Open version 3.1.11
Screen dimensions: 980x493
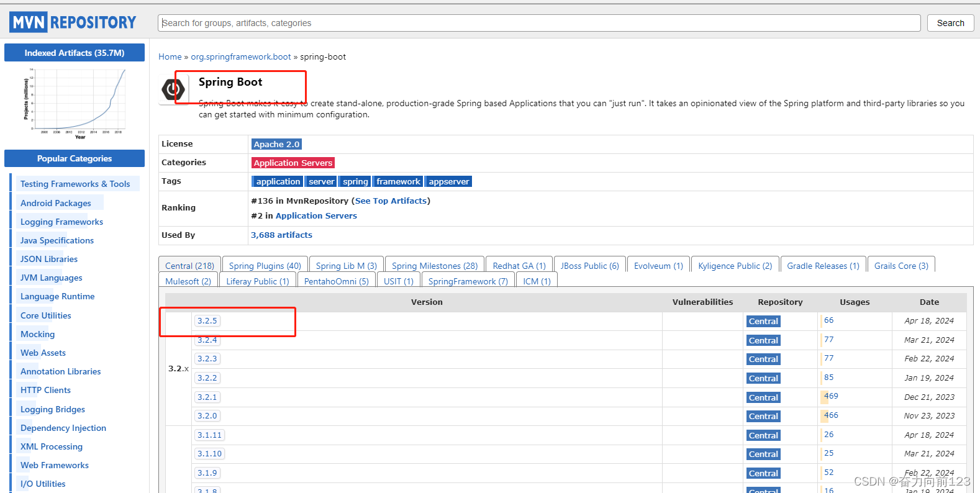(210, 435)
